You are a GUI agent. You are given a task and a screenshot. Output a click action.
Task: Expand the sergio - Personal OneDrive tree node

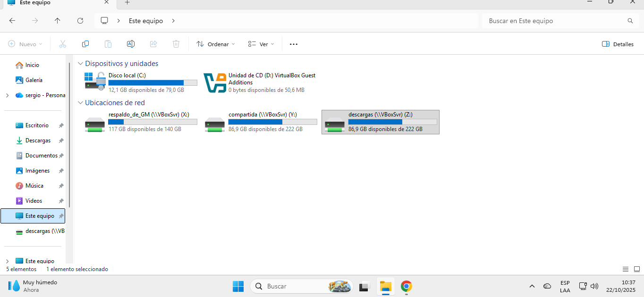click(x=7, y=95)
